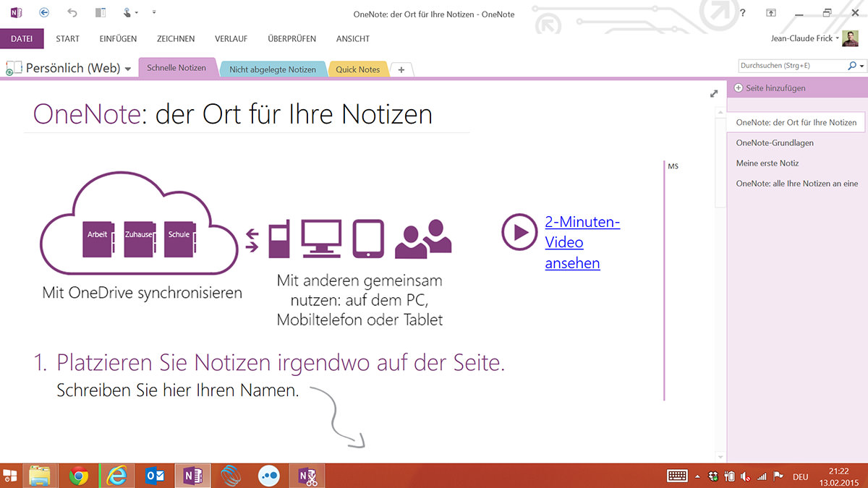Click the back arrow in quick access toolbar

(45, 12)
